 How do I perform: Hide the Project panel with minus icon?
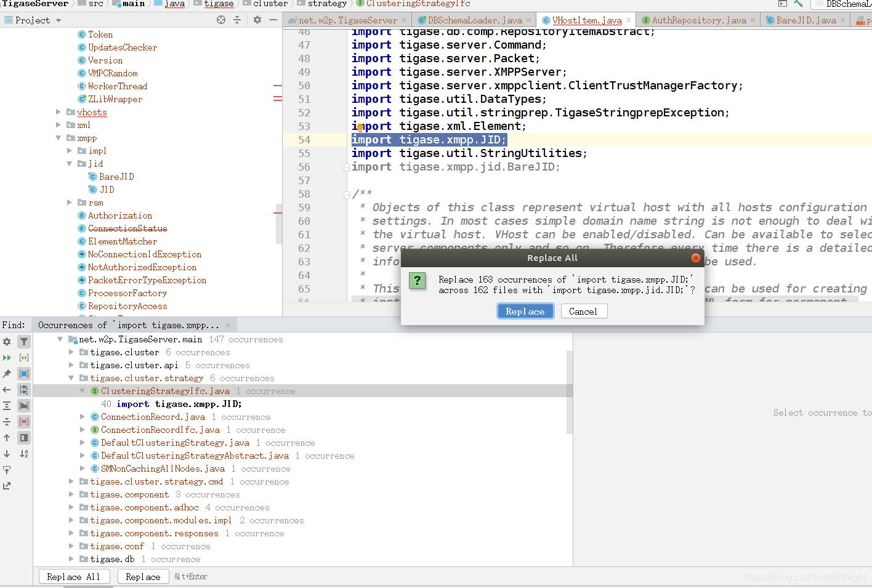coord(274,20)
